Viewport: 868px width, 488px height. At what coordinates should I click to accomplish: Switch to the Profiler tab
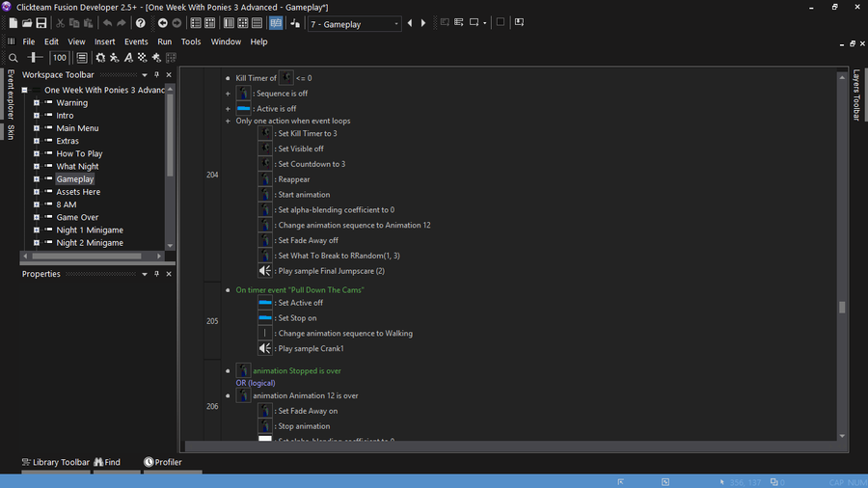pyautogui.click(x=163, y=462)
